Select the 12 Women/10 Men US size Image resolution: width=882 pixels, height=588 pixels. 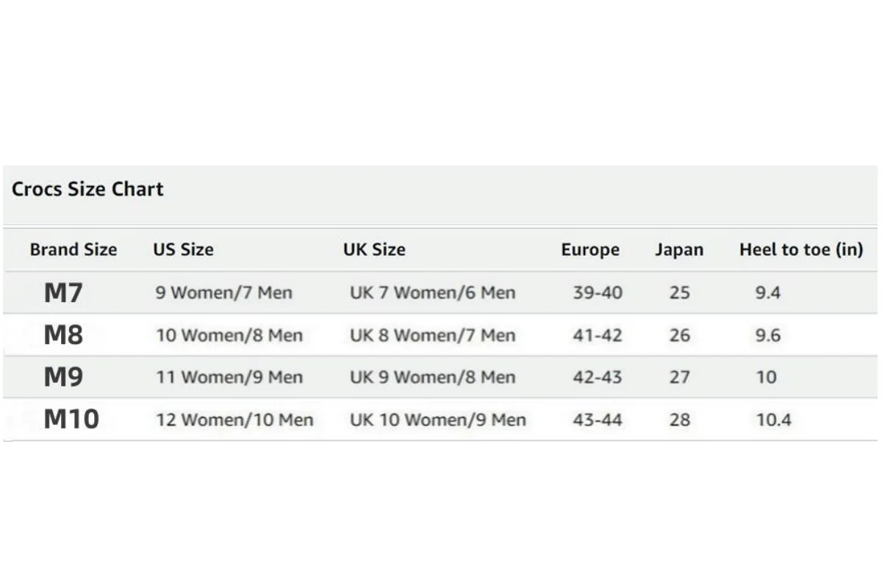click(234, 420)
